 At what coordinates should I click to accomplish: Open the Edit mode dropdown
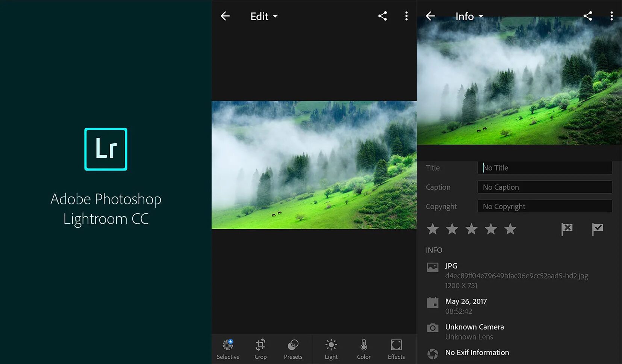[x=263, y=16]
